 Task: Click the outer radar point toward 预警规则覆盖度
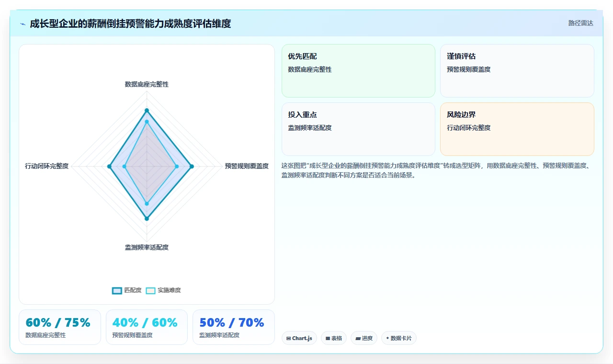tap(192, 166)
